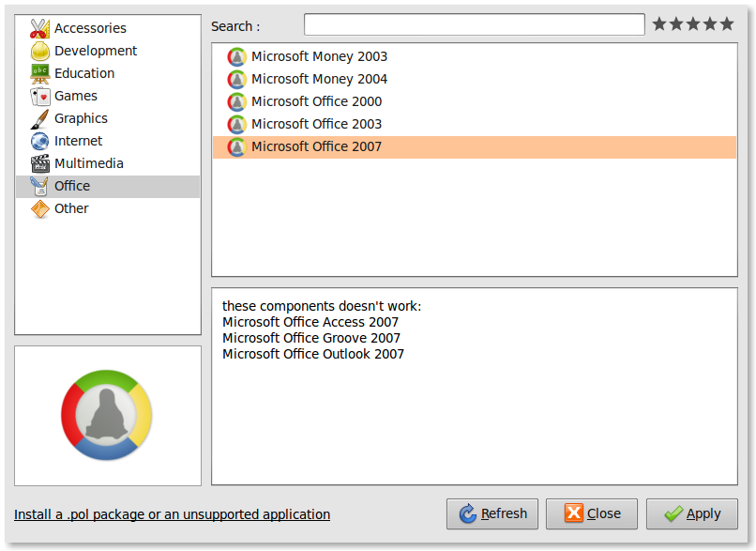Click the Internet globe category icon
This screenshot has height=551, width=756.
tap(38, 141)
